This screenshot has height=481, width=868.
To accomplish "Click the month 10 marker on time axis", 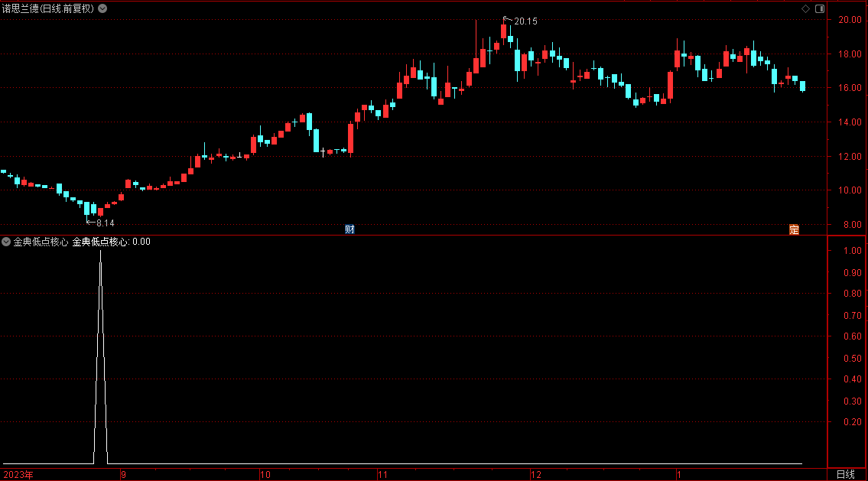I will 265,475.
